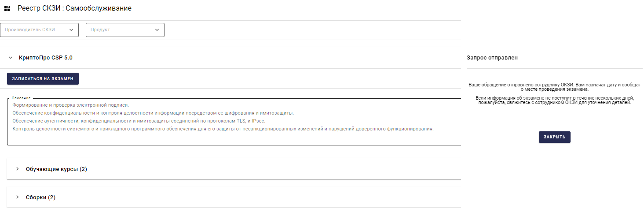Click the apps grid icon near Реестр СКЗИ
The image size is (644, 208).
tap(7, 8)
